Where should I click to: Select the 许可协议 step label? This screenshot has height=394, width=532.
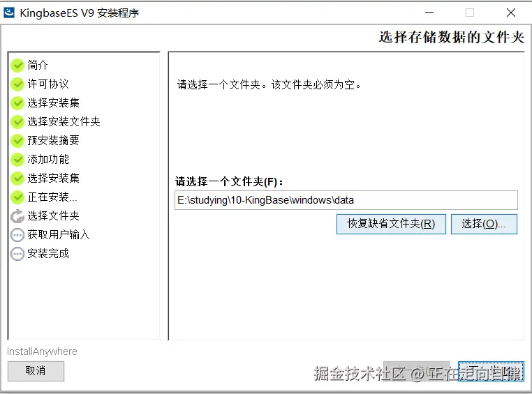coord(48,84)
